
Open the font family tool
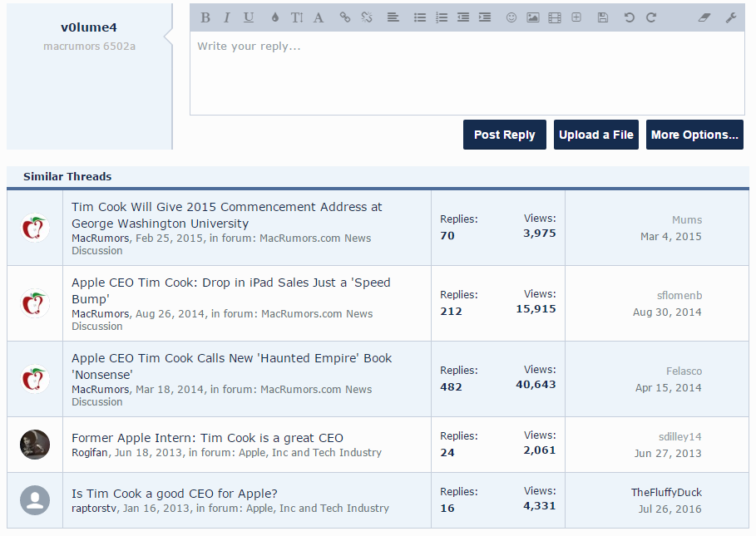[319, 17]
